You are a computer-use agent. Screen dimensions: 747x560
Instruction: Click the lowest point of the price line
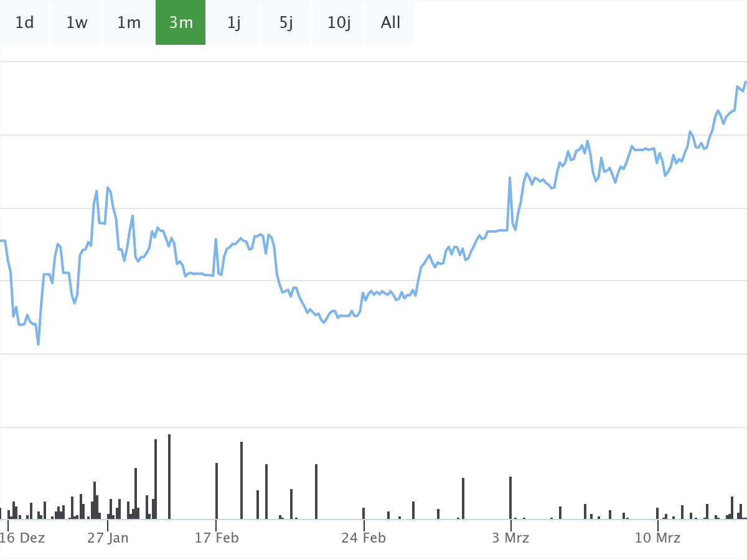click(x=38, y=343)
